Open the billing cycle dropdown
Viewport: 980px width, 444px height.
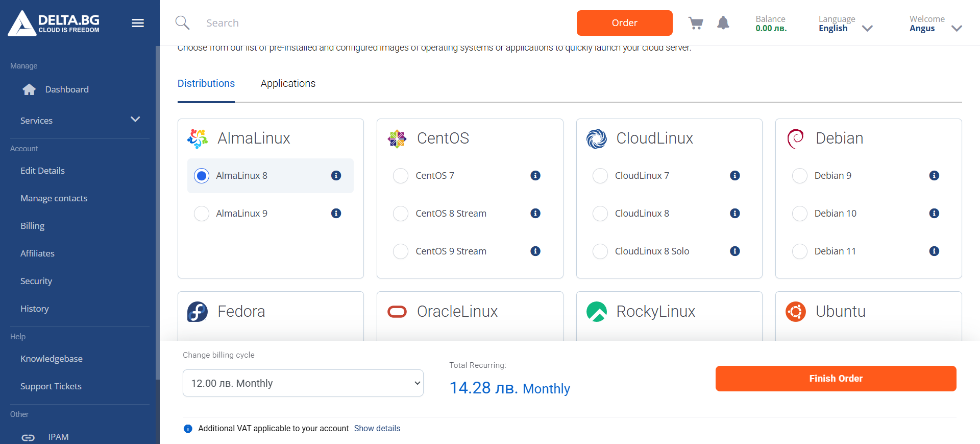tap(303, 383)
